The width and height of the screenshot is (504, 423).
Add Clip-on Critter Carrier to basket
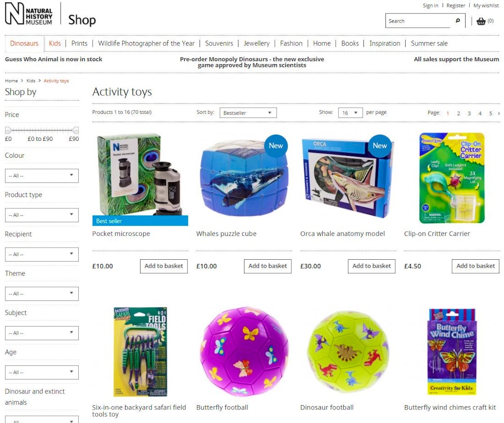tap(475, 266)
